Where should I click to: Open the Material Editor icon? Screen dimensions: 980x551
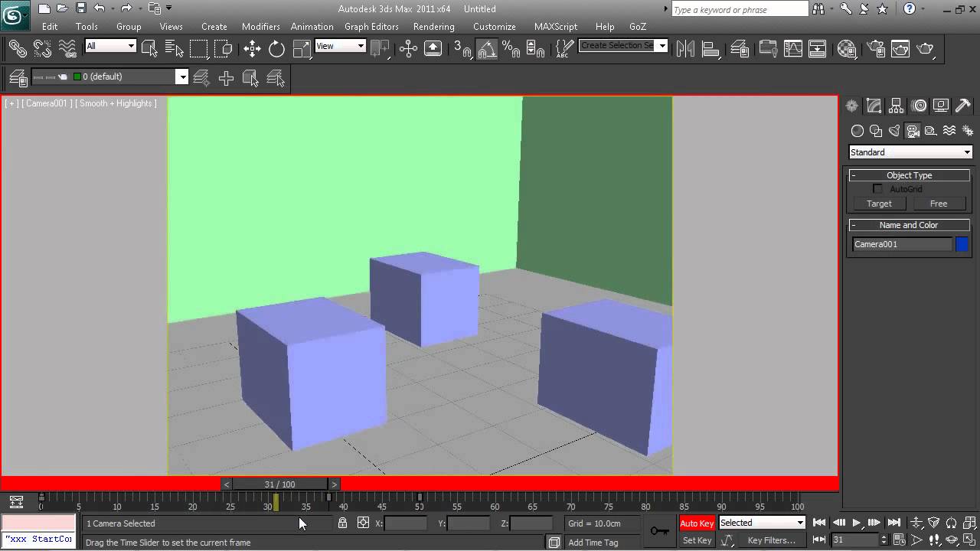(x=847, y=49)
